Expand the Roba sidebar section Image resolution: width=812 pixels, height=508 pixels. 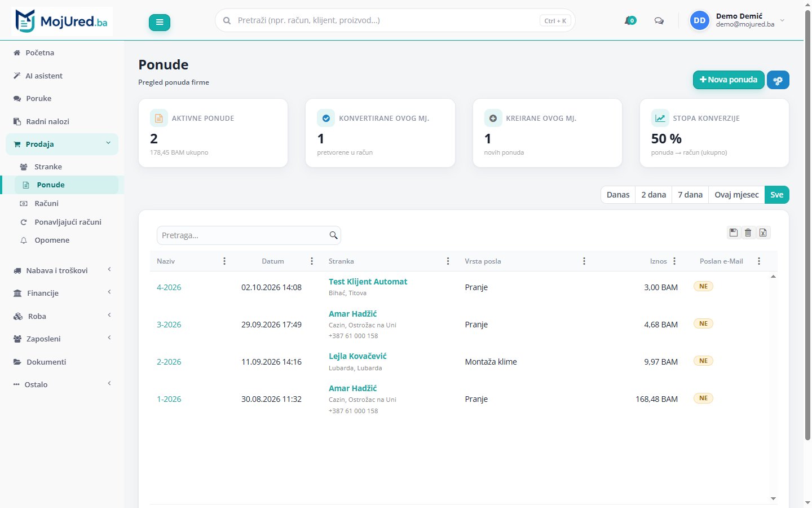[x=62, y=316]
